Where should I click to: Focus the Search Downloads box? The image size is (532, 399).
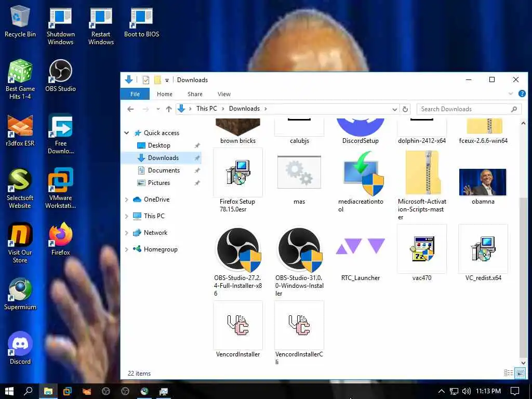point(469,109)
